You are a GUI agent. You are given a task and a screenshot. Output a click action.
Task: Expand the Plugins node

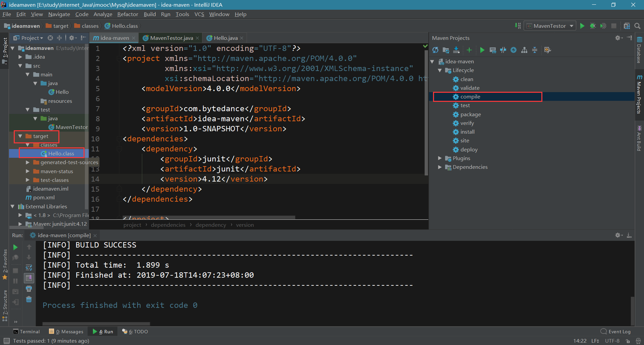(x=440, y=158)
